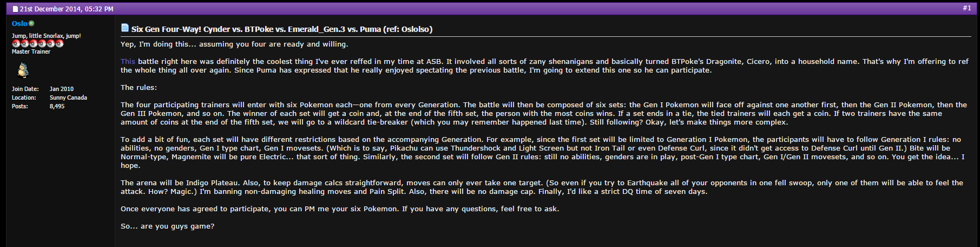This screenshot has width=980, height=247.
Task: Click the first Pokeball rank icon
Action: coord(16,43)
